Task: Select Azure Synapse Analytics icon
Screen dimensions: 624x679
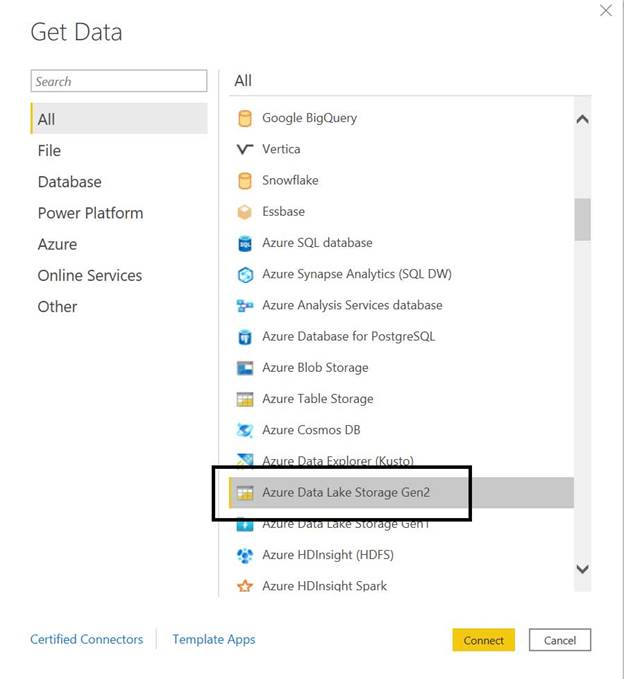Action: tap(245, 274)
